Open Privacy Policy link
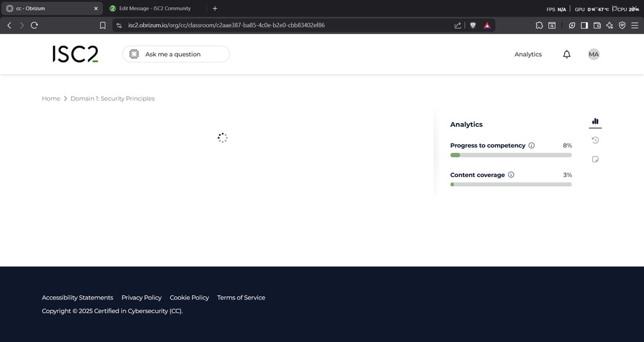The width and height of the screenshot is (644, 342). point(141,298)
